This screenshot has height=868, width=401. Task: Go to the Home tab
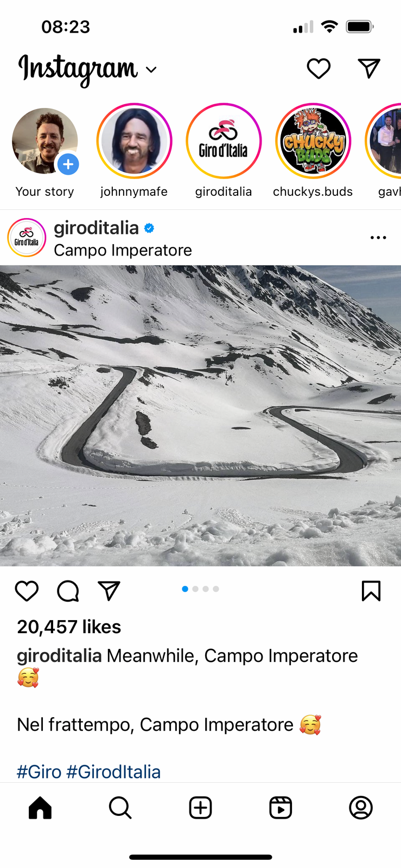[40, 808]
